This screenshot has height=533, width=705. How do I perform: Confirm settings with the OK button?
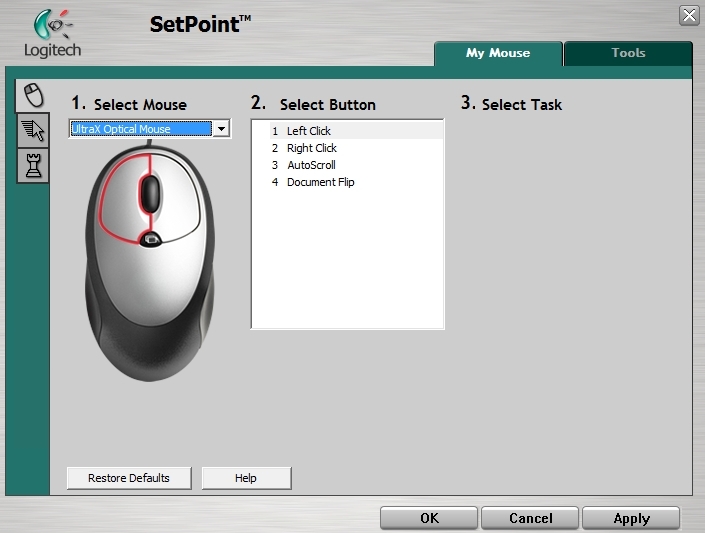tap(429, 518)
